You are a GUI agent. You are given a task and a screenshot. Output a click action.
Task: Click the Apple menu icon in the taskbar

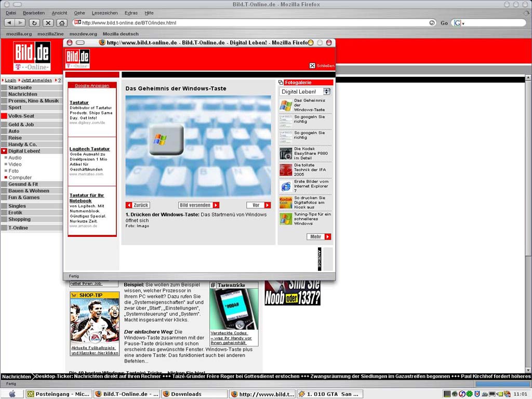click(12, 394)
